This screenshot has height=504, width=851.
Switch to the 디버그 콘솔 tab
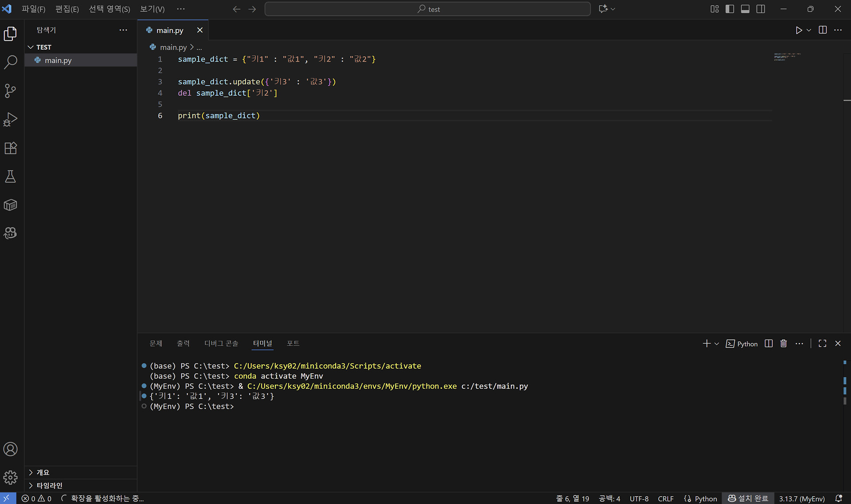tap(221, 344)
